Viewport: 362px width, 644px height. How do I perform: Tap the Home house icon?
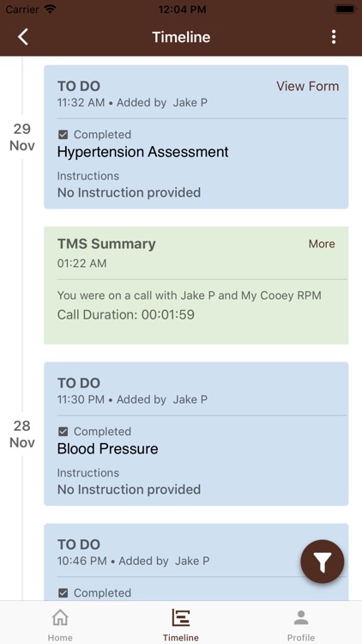60,617
